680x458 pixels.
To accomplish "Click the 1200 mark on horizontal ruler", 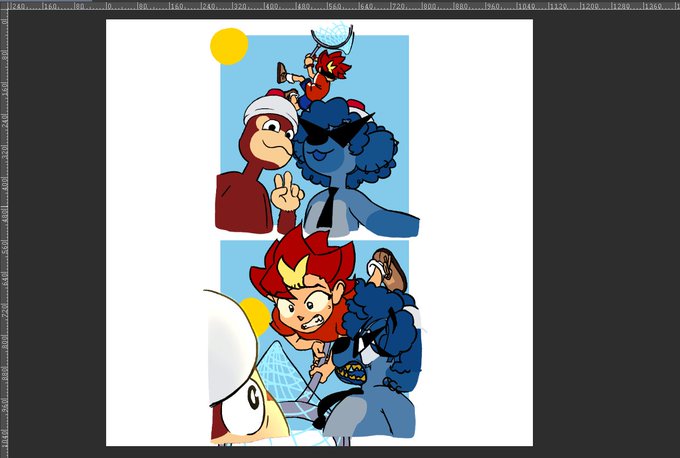I will click(590, 6).
